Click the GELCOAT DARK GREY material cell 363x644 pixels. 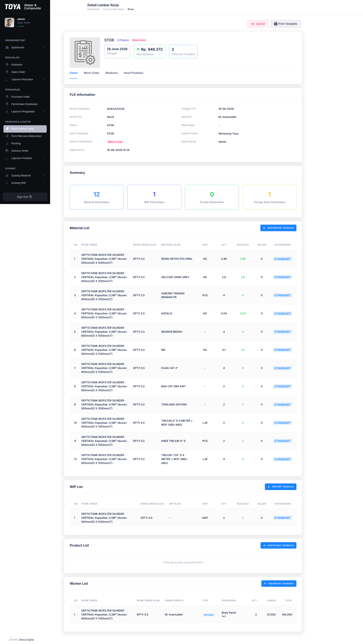click(x=175, y=277)
